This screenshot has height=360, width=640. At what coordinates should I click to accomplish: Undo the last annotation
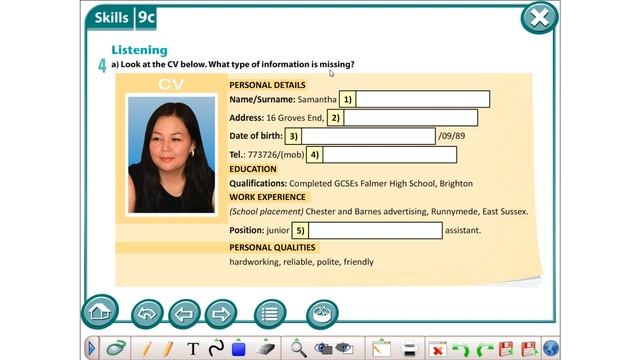tap(461, 349)
